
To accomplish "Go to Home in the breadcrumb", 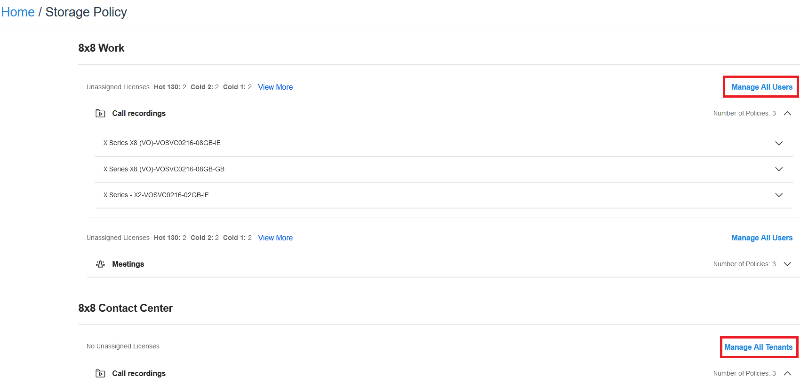I will click(x=18, y=12).
